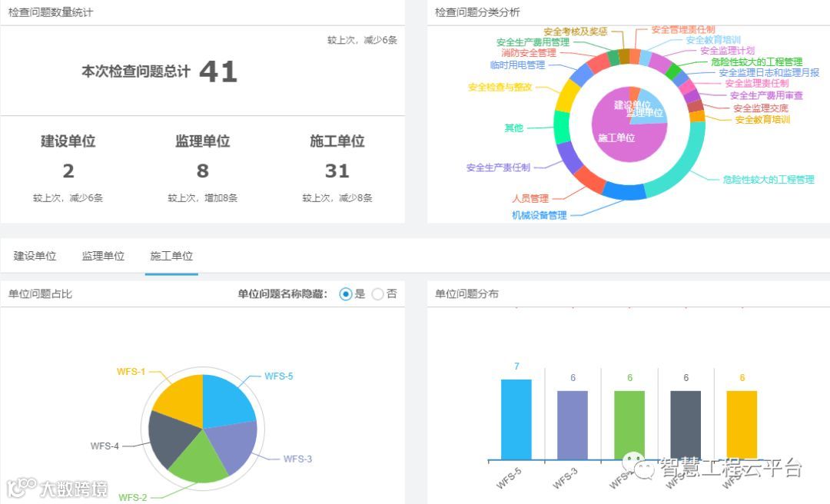
Task: Click the WFS-3 x-axis label
Action: [x=566, y=478]
